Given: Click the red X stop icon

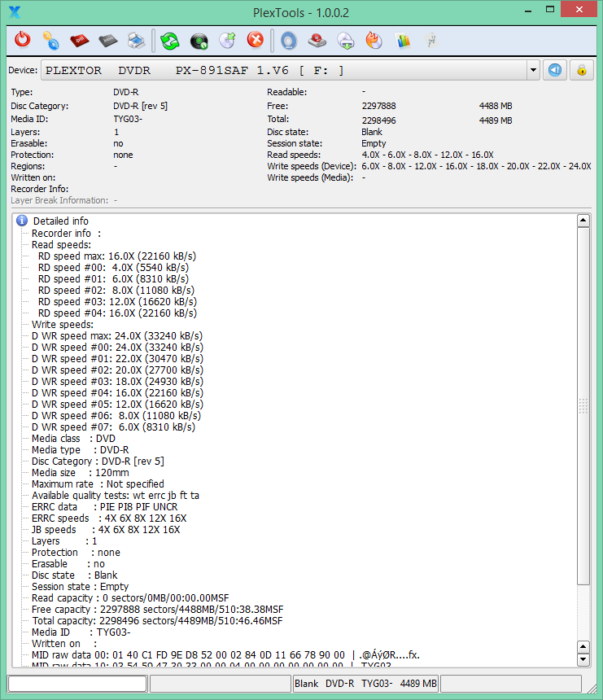Looking at the screenshot, I should (x=256, y=40).
